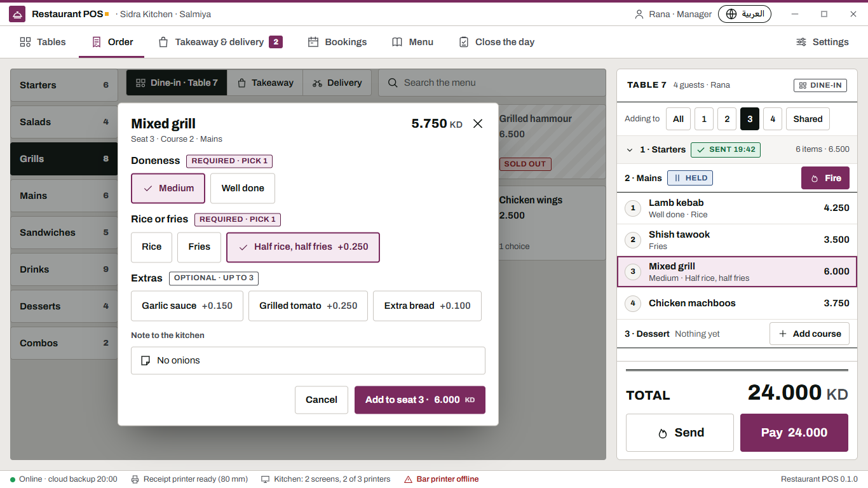Click the Pay 24.000 button
This screenshot has width=868, height=488.
click(x=794, y=433)
